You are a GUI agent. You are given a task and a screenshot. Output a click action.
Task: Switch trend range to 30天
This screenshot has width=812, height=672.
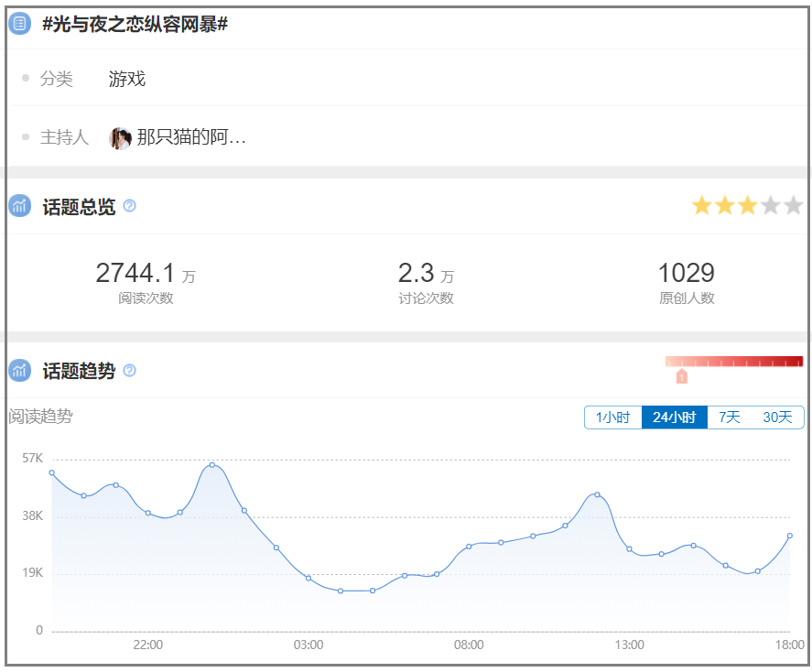click(x=777, y=417)
